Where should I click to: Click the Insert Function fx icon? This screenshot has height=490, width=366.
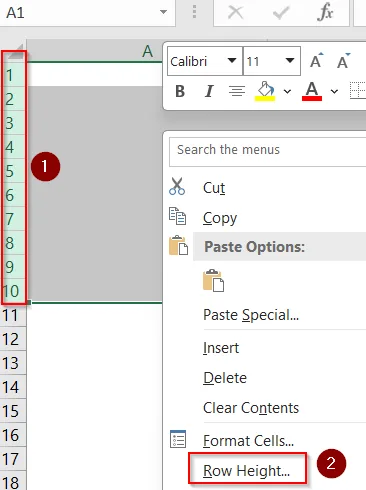click(x=325, y=13)
